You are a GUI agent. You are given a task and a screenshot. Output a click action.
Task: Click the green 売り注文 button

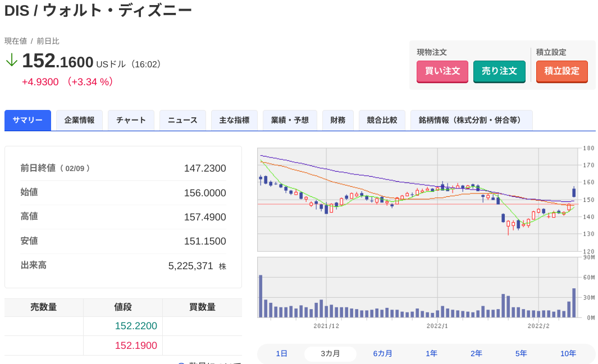499,71
